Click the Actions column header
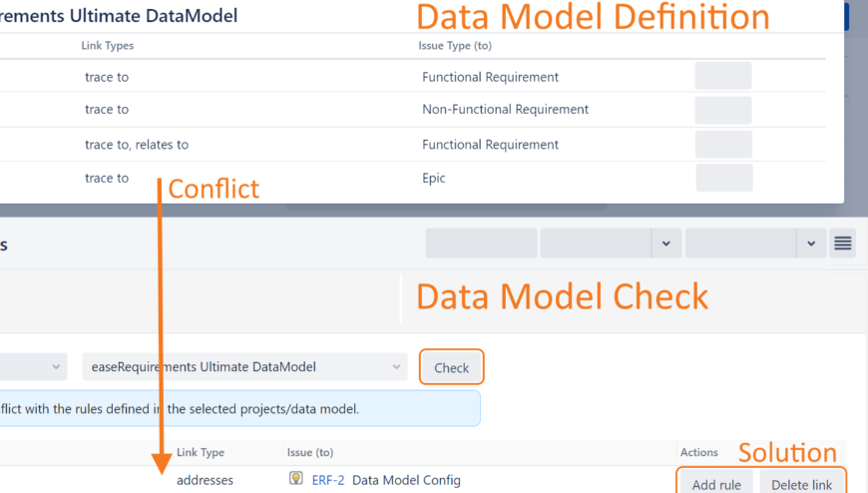 [698, 453]
